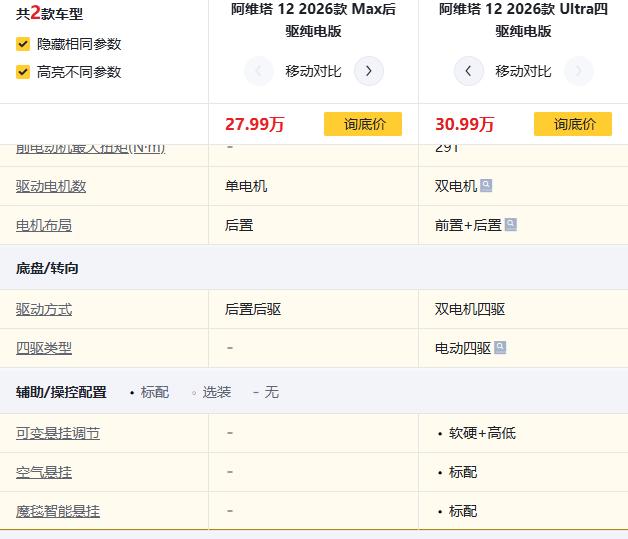Click 移动对比 label under Max后驱纯电版
628x539 pixels.
[x=314, y=71]
